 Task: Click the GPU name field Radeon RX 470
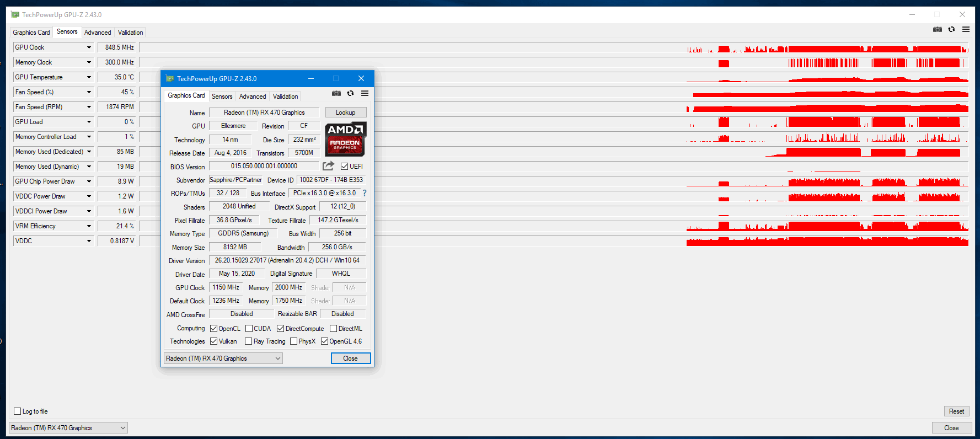coord(264,113)
